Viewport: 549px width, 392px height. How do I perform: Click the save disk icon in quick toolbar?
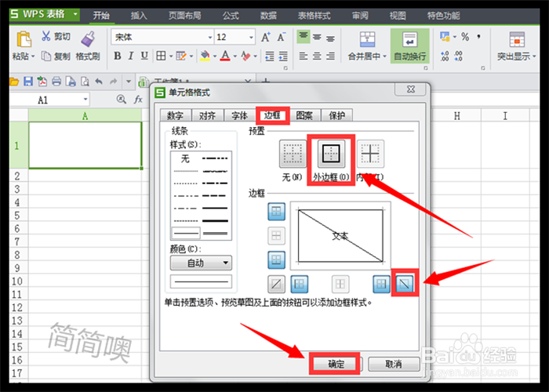point(28,82)
